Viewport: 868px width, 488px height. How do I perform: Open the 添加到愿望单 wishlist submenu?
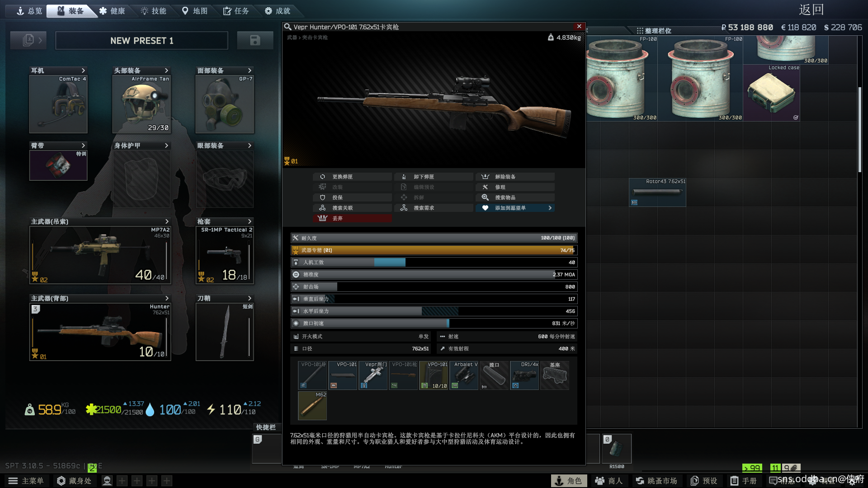pyautogui.click(x=515, y=208)
